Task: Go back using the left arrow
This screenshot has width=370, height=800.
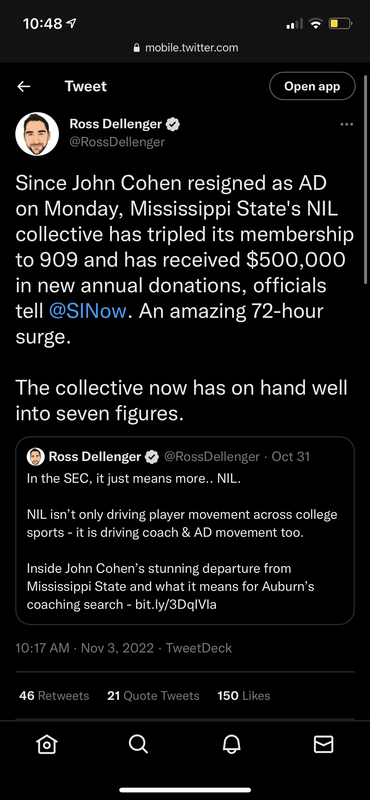Action: (23, 87)
